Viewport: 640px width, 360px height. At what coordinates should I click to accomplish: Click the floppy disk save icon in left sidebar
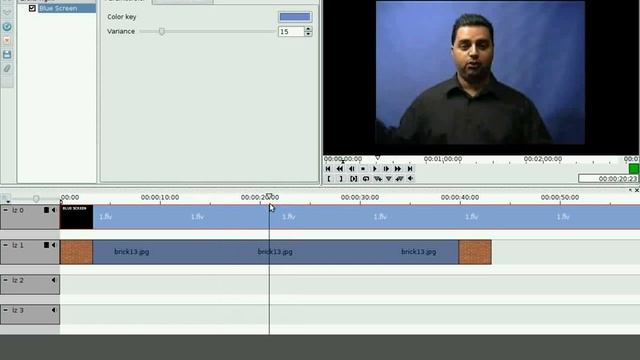7,54
